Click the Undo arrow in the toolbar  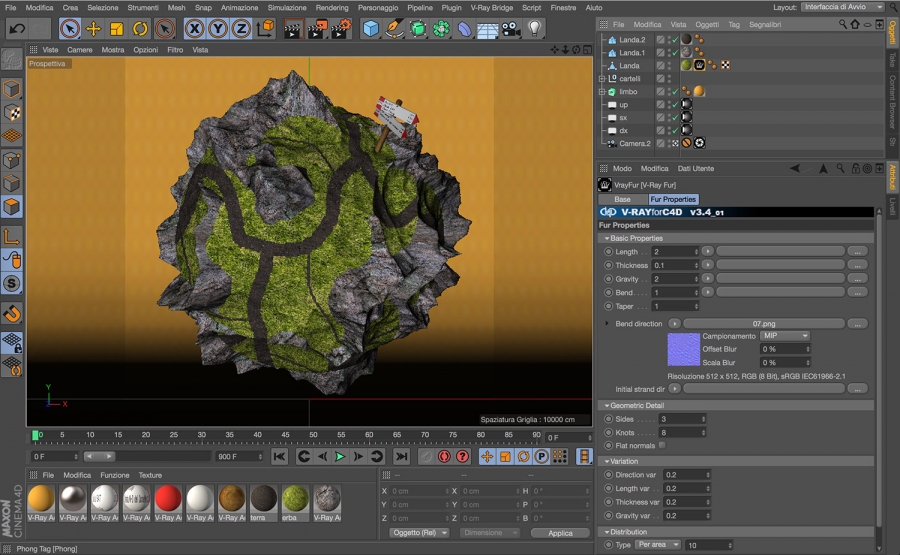tap(17, 29)
